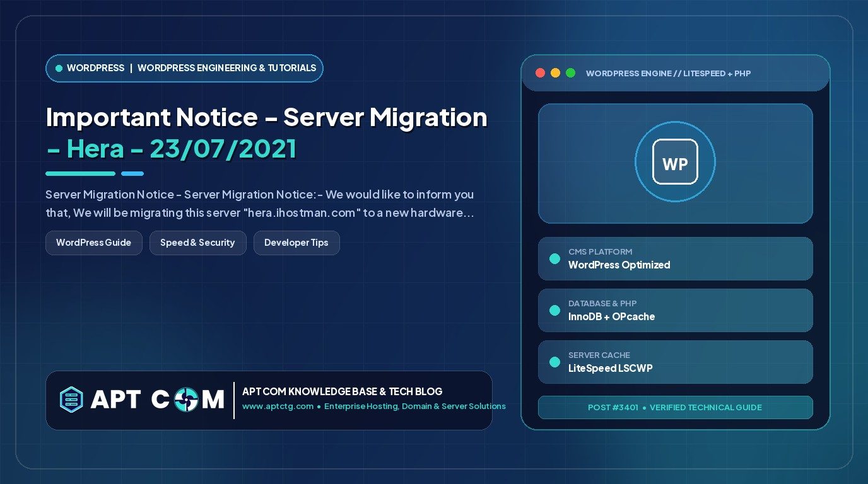Click the '- Hera - 23/07/2021' heading
Screen dimensions: 868x484
click(x=171, y=149)
